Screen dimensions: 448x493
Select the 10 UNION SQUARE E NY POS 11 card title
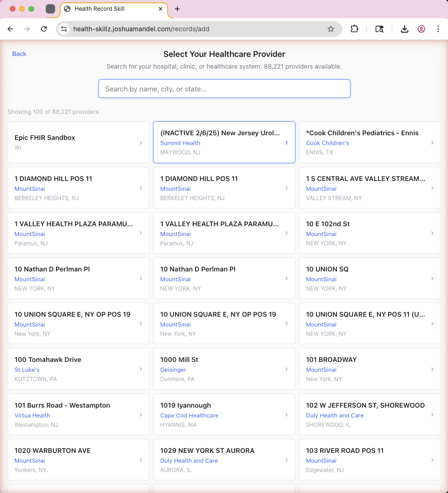[365, 314]
